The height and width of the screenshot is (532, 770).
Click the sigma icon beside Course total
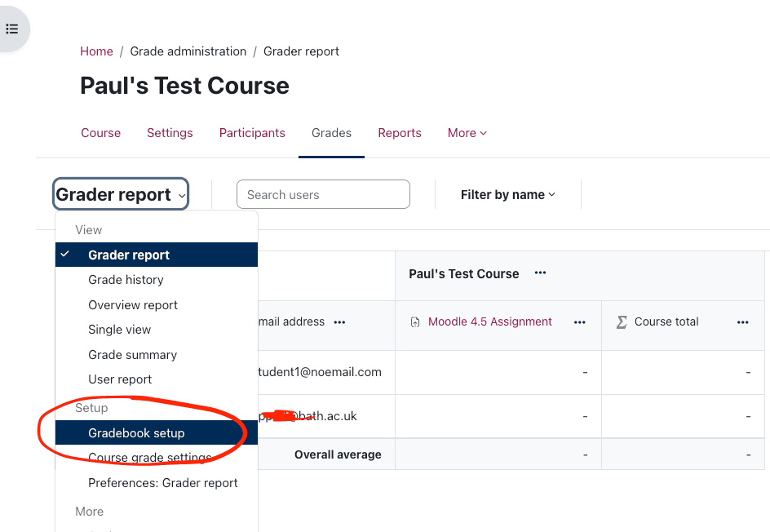coord(622,322)
